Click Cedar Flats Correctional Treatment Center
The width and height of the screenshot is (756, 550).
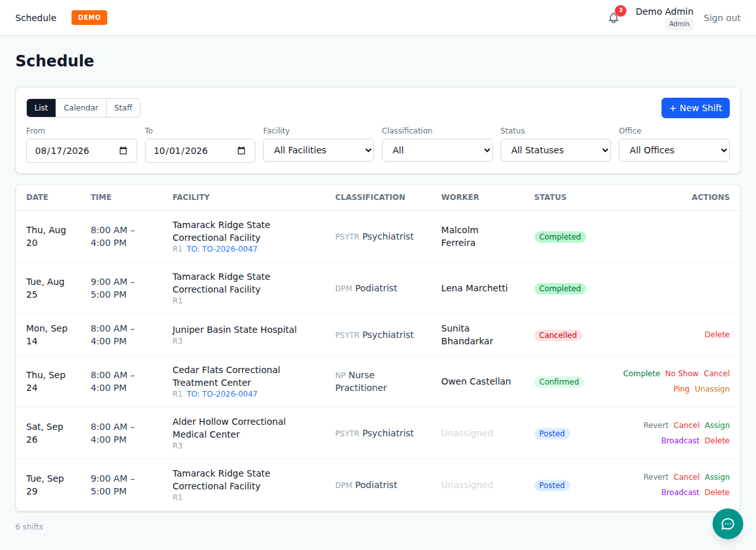226,376
